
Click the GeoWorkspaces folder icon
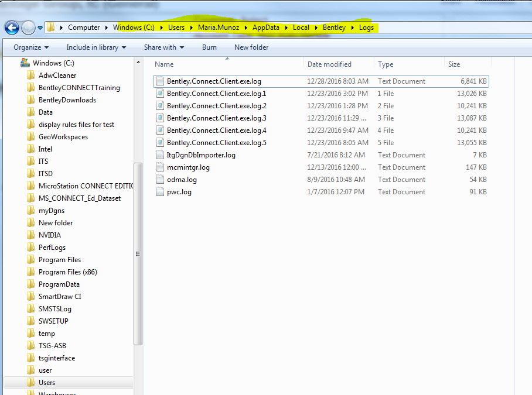coord(30,136)
